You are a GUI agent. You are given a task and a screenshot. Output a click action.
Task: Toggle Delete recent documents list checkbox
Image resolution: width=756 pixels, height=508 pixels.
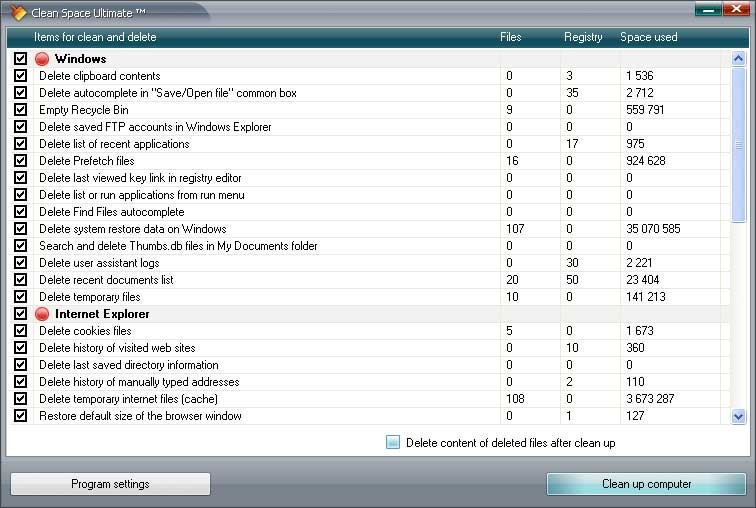(x=20, y=280)
